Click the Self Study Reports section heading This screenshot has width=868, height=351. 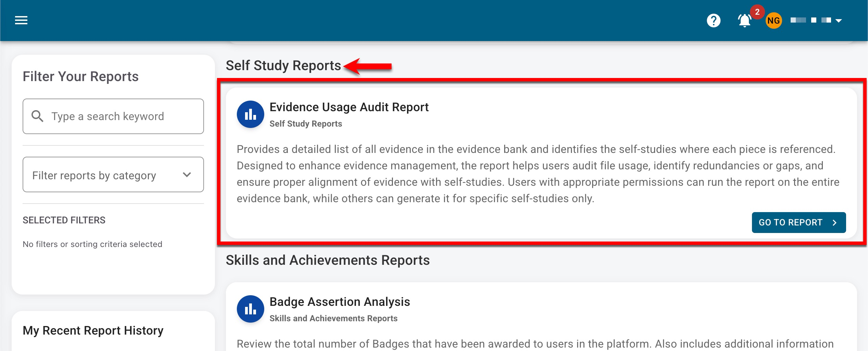click(x=283, y=65)
